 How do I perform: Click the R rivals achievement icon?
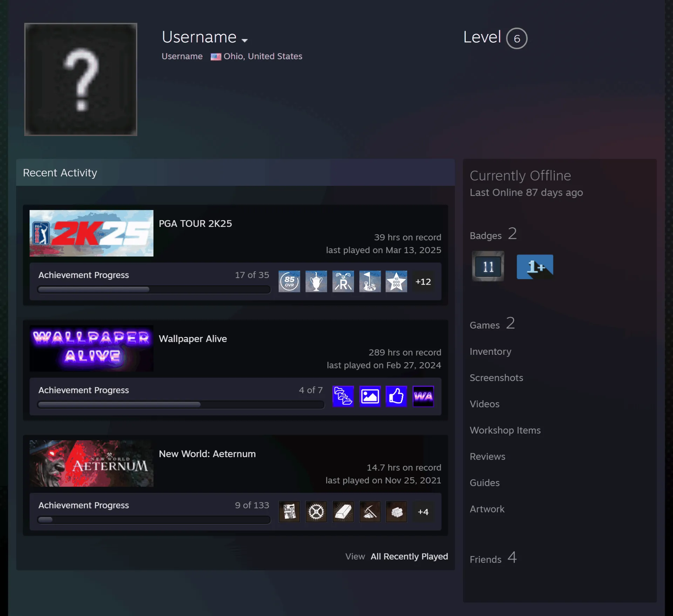343,281
